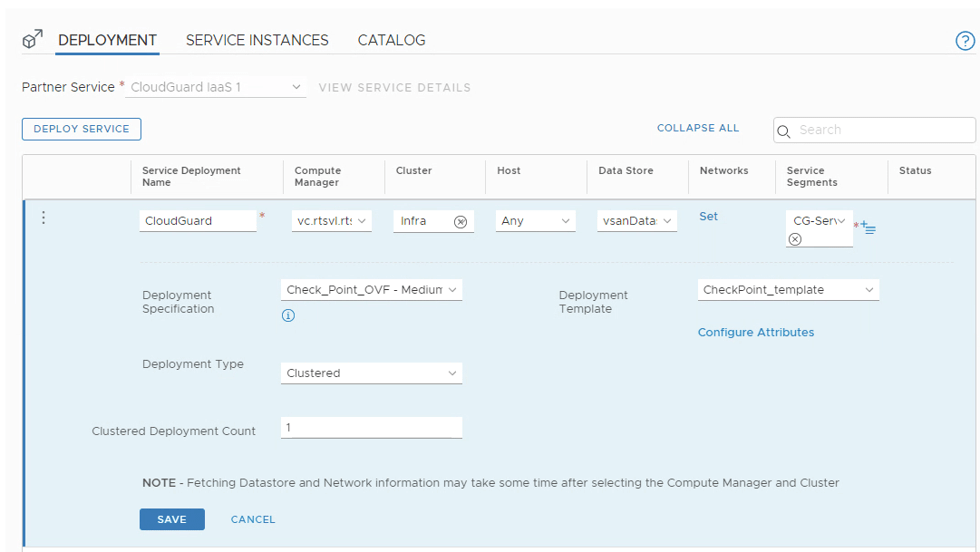Click the search magnifier icon
Screen dimensions: 980x552
[783, 131]
